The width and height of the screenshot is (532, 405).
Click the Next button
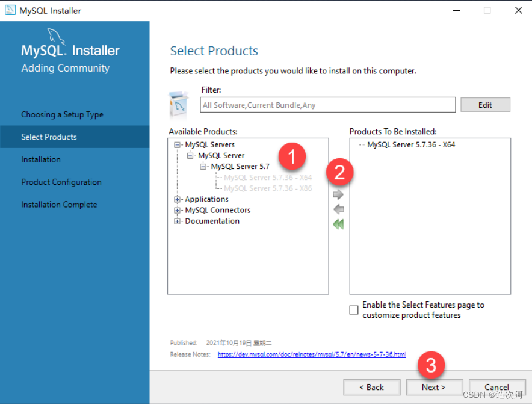[434, 387]
